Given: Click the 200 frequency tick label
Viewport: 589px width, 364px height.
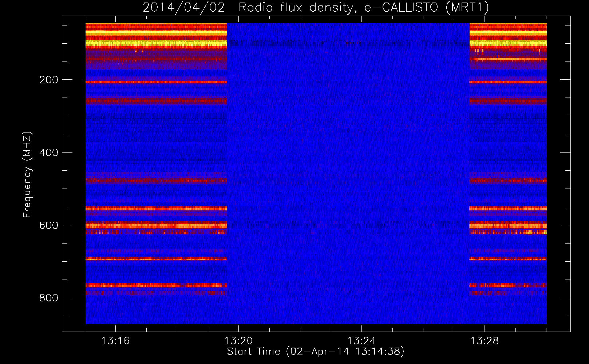Looking at the screenshot, I should (49, 80).
